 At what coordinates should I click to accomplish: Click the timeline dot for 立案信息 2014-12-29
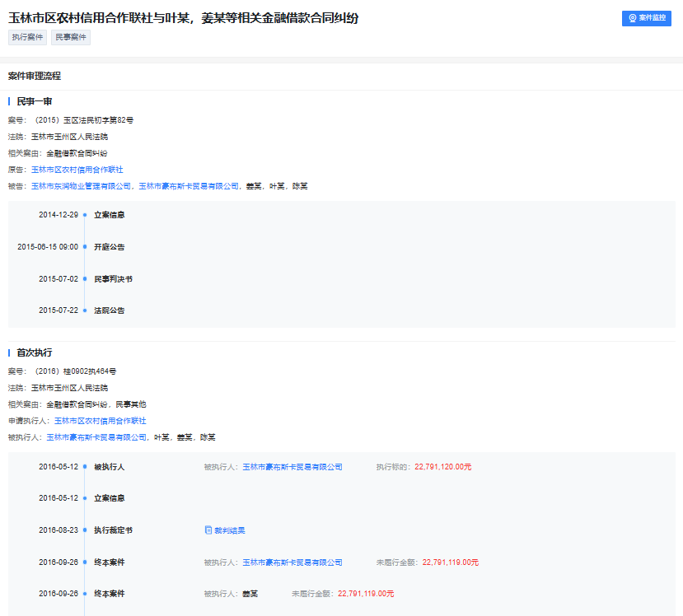point(85,215)
